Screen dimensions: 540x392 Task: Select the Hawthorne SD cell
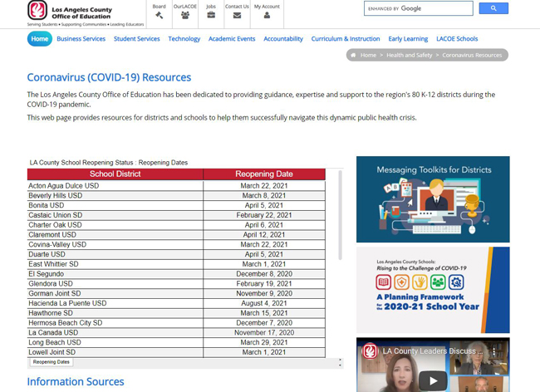(115, 313)
